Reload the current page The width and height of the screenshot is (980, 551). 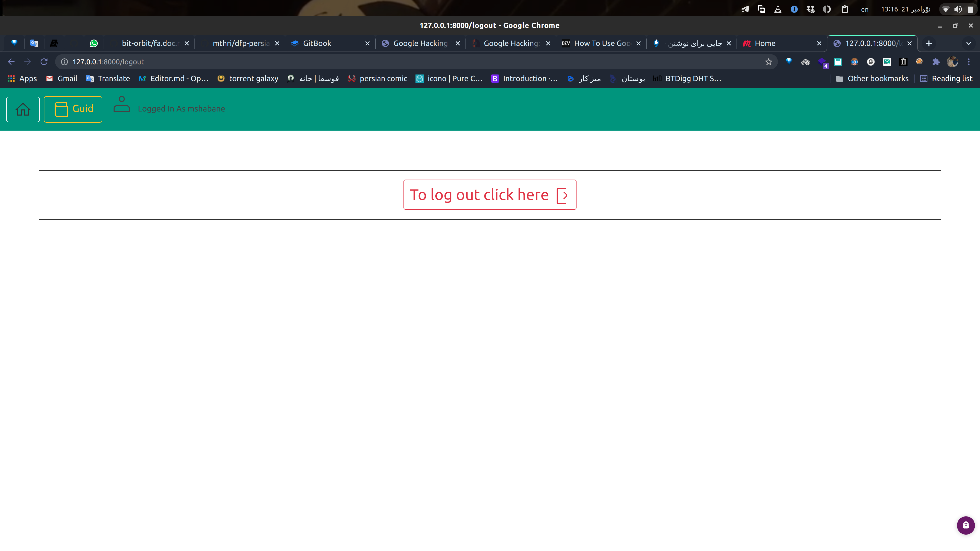point(44,61)
